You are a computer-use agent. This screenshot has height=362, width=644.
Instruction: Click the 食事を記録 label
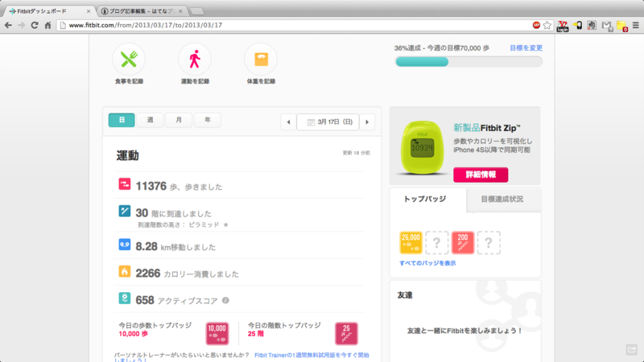[x=129, y=81]
